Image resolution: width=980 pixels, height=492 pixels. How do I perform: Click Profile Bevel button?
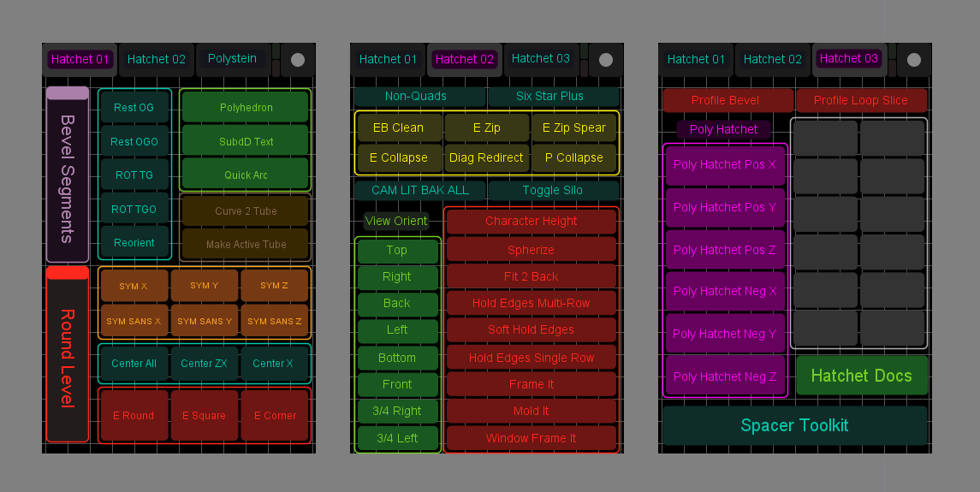click(x=728, y=101)
